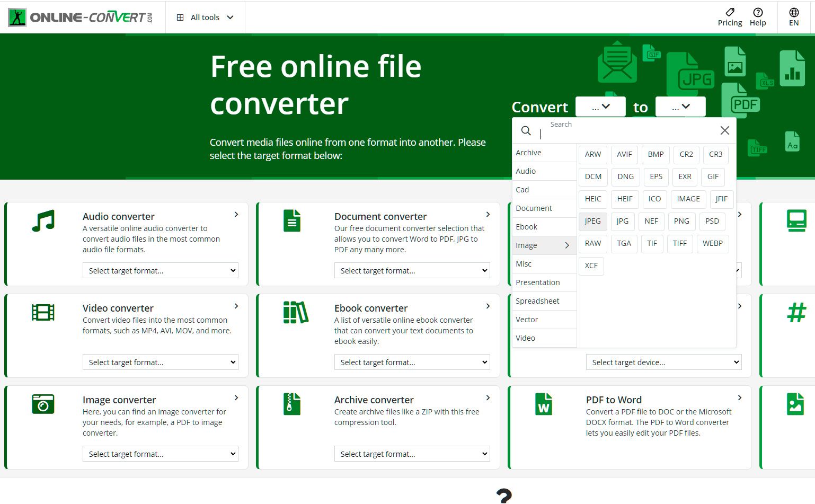Select the Ebook converter books icon
The width and height of the screenshot is (815, 504).
pos(295,312)
